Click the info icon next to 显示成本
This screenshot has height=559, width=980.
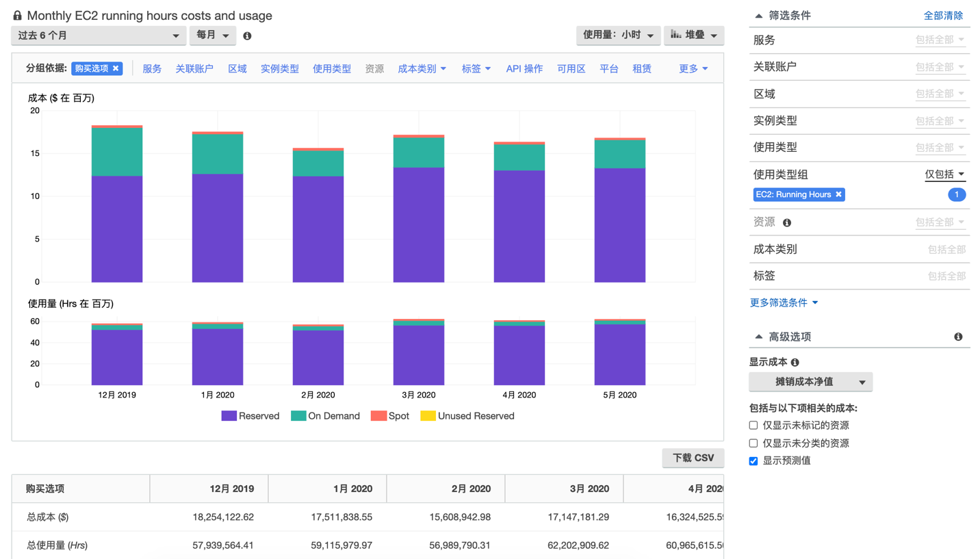pos(795,362)
